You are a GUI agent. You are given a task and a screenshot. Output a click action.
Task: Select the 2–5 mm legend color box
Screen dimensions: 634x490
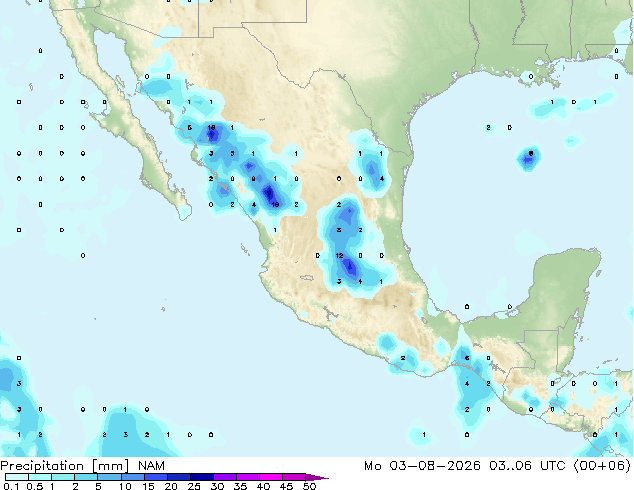click(86, 477)
